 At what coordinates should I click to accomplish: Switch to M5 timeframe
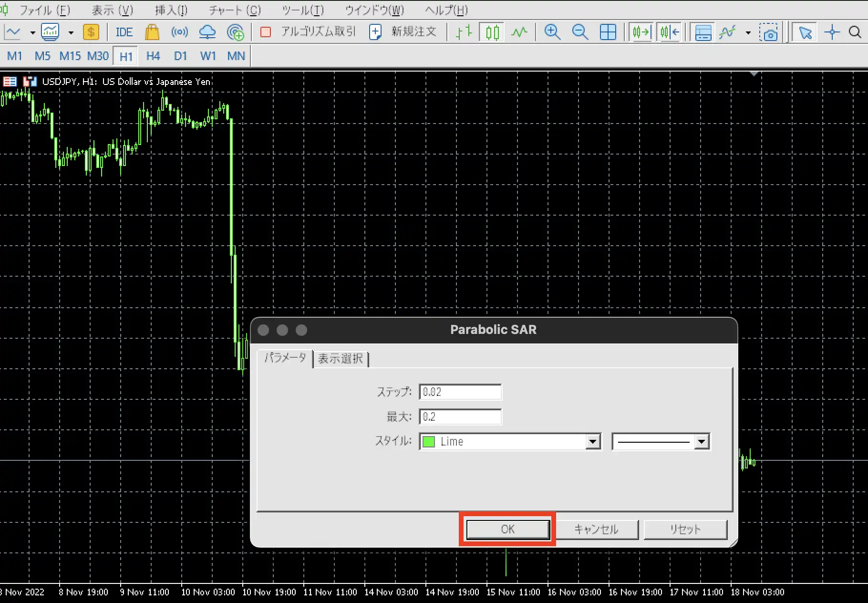pyautogui.click(x=42, y=56)
